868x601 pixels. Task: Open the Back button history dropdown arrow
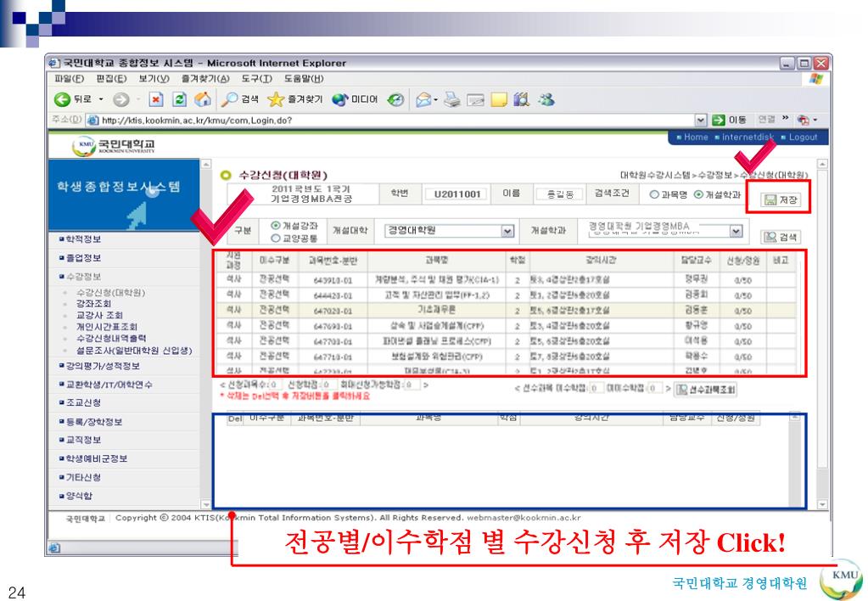pyautogui.click(x=101, y=99)
